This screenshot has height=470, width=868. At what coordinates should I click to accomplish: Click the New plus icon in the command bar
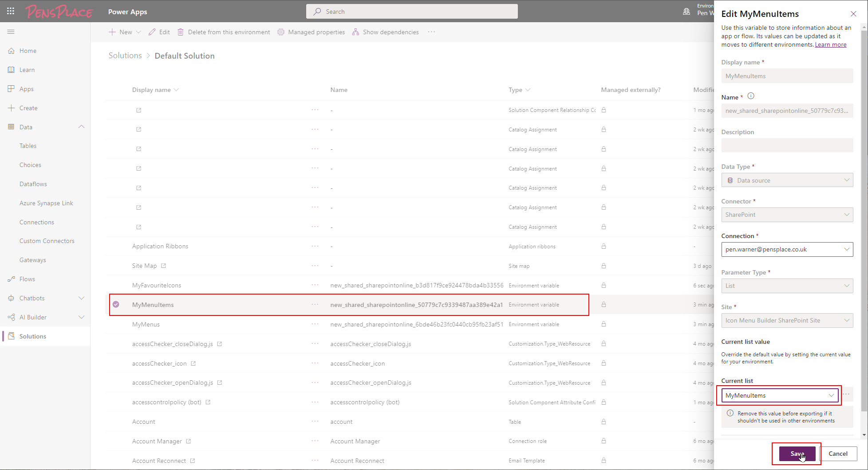(x=112, y=32)
